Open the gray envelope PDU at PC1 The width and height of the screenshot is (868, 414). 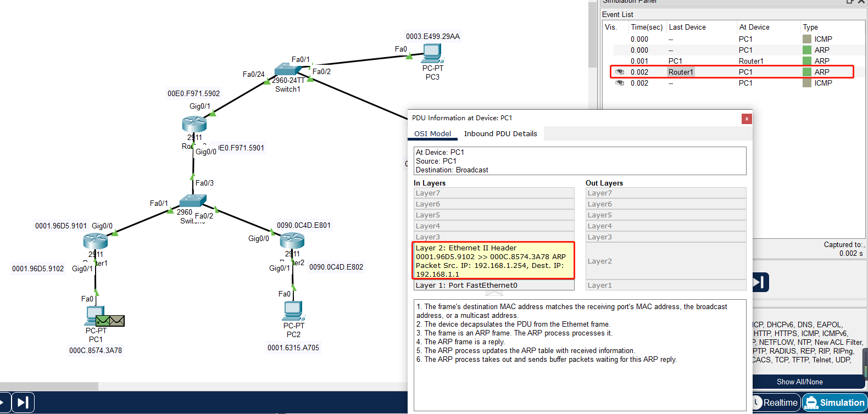pos(117,321)
